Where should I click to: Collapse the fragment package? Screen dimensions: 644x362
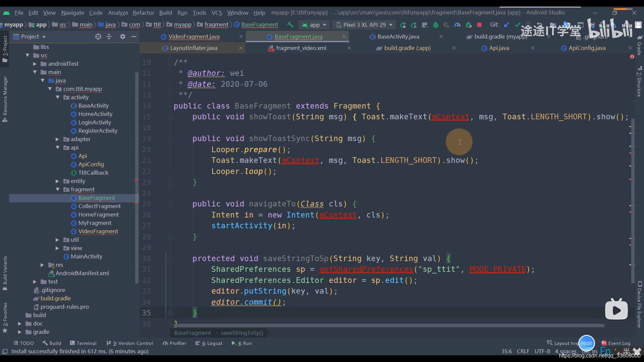coord(57,189)
